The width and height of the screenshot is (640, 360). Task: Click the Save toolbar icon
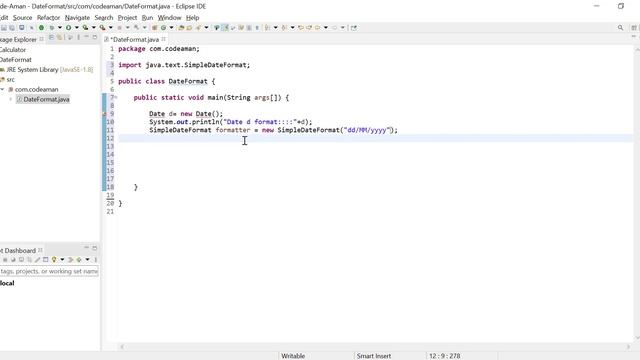[4, 28]
